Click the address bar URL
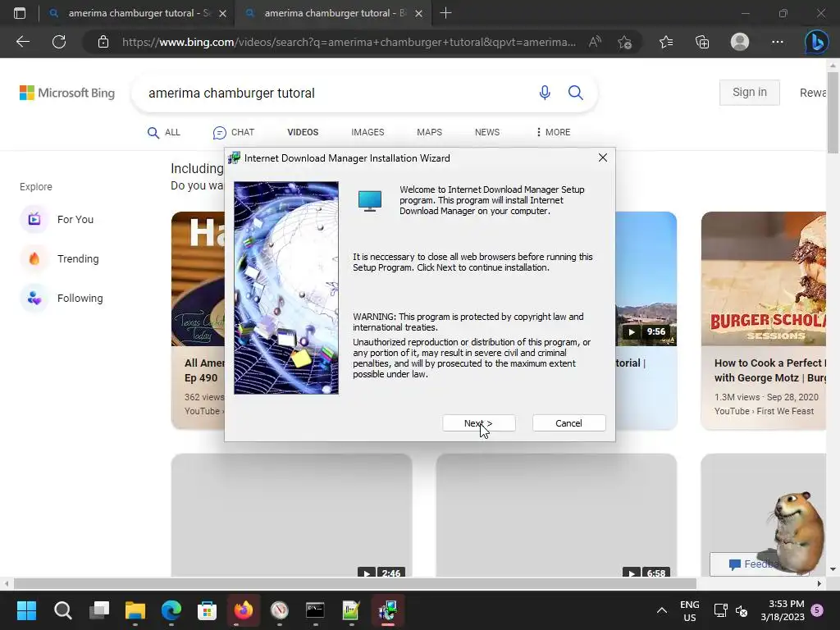840x630 pixels. (349, 42)
